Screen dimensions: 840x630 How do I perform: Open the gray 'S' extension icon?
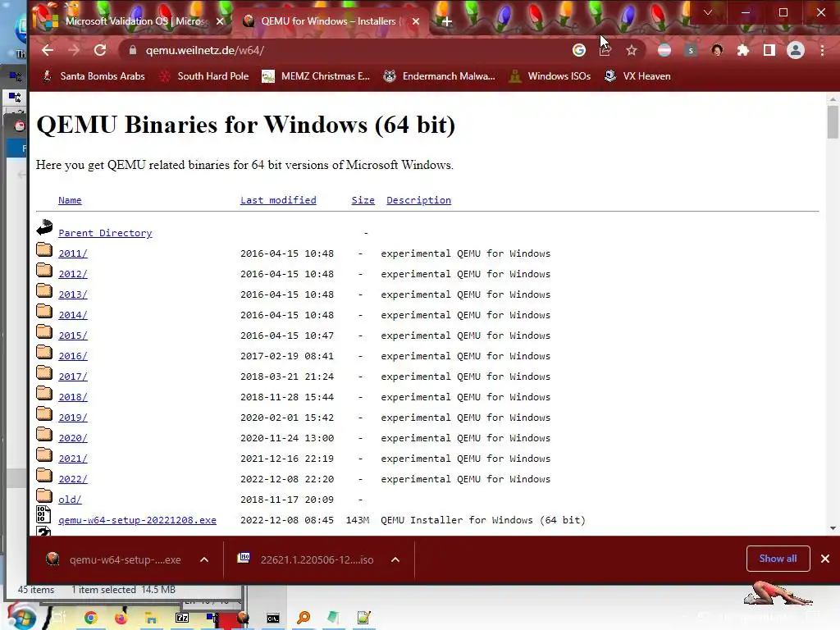tap(691, 50)
